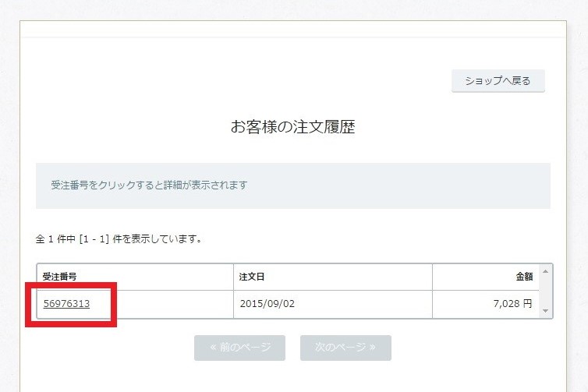Click the blank area left of ショップへ戻る
The image size is (588, 392).
234,81
